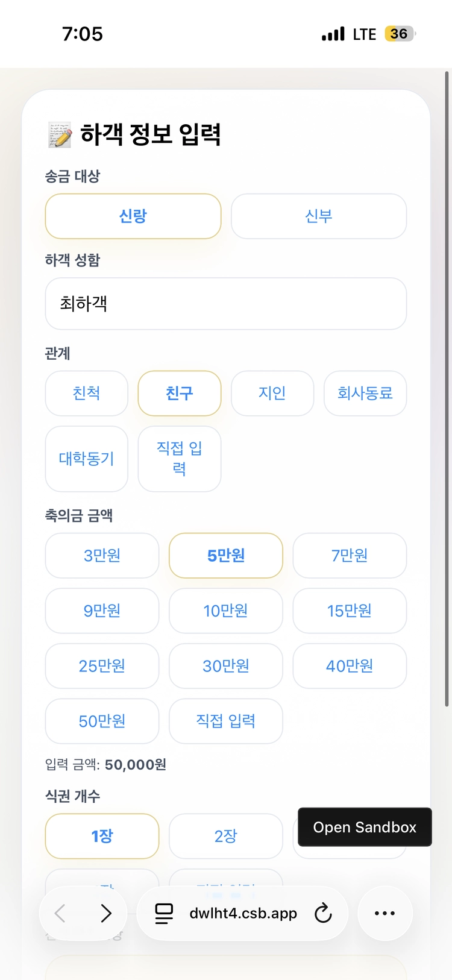Select the 50만원 gift amount
Viewport: 452px width, 980px height.
click(x=102, y=721)
